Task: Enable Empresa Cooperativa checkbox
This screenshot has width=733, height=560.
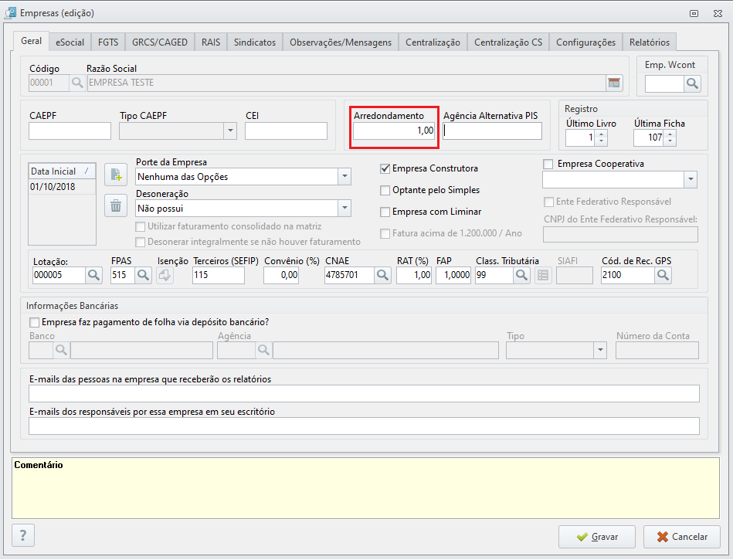Action: click(548, 164)
